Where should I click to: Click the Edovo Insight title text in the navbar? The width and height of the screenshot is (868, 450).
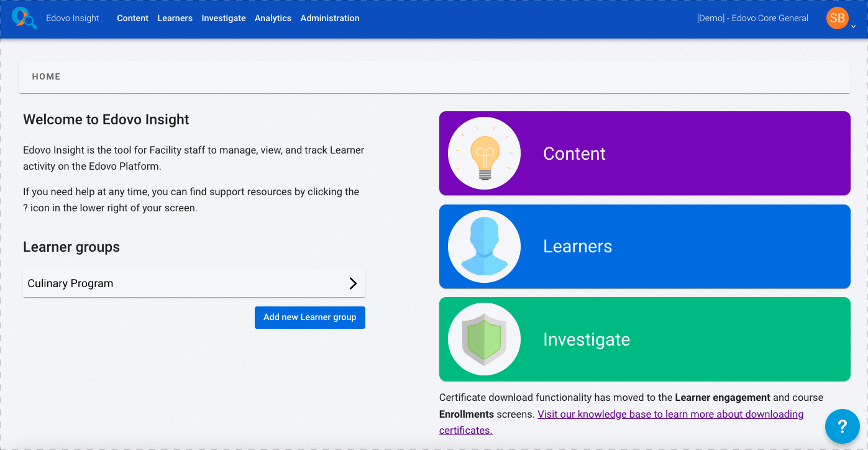click(73, 18)
